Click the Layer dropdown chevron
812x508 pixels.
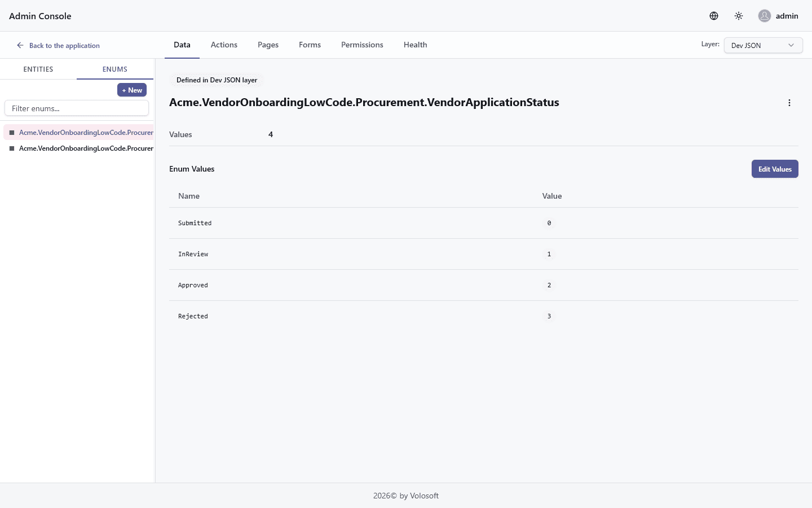[x=791, y=45]
